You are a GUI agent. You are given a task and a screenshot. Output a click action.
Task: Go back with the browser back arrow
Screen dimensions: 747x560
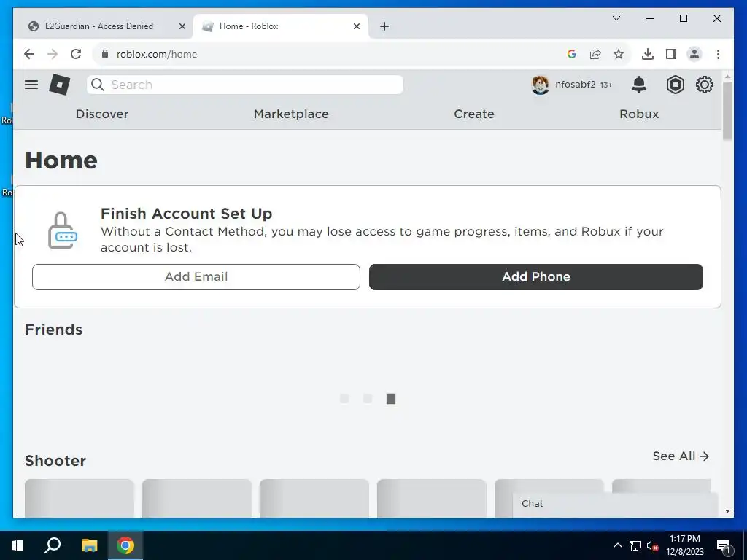tap(29, 54)
